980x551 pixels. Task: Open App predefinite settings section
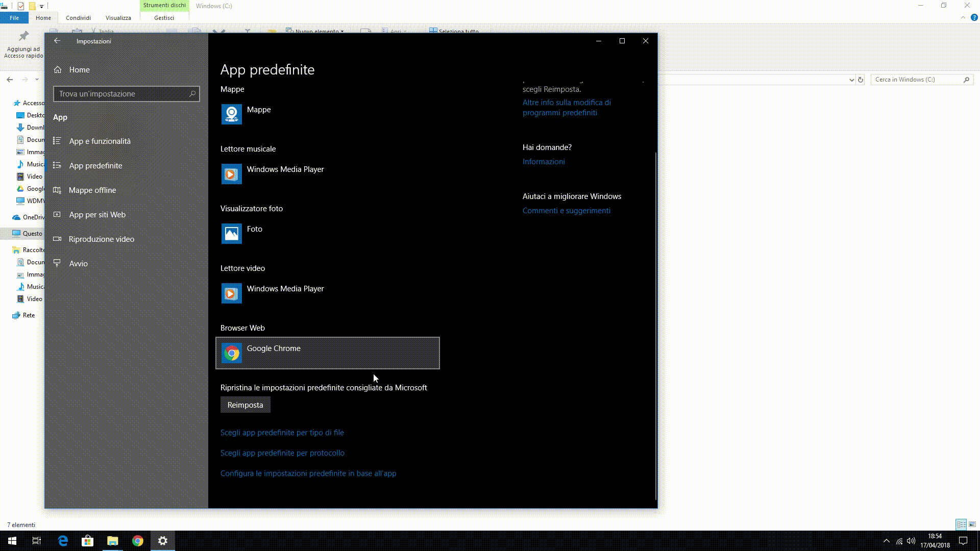point(95,165)
